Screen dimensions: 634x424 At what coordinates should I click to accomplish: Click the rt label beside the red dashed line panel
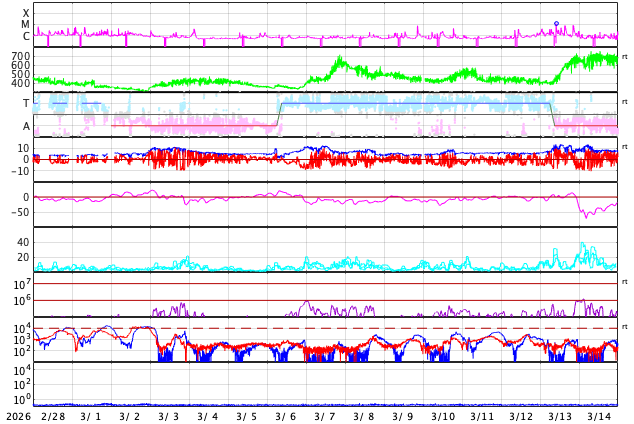click(x=625, y=327)
